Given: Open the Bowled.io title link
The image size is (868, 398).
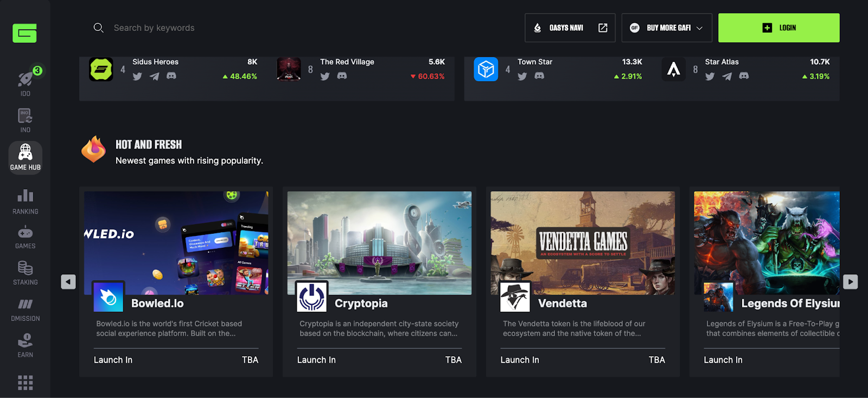Looking at the screenshot, I should click(x=157, y=304).
